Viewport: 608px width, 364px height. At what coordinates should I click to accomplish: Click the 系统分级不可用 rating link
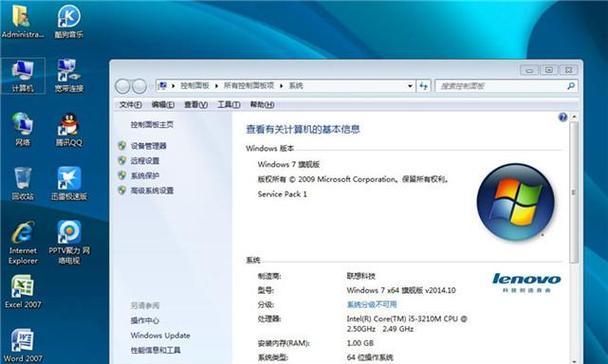click(x=371, y=304)
